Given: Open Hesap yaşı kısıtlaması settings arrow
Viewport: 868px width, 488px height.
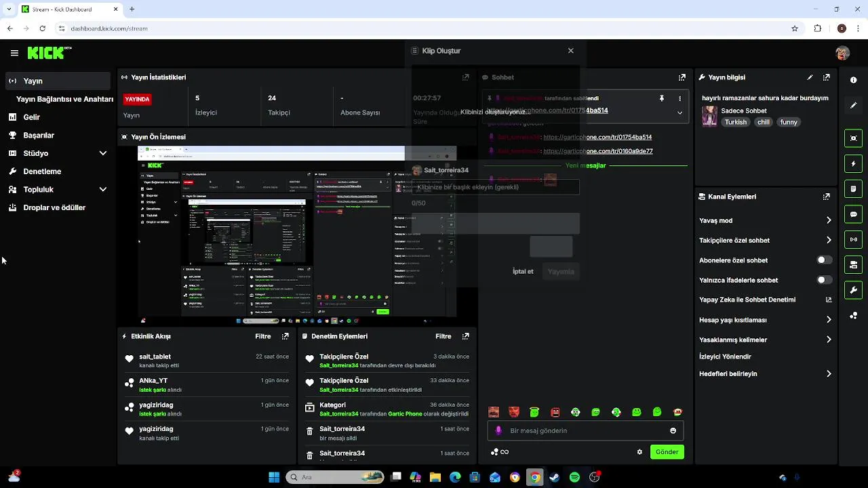Looking at the screenshot, I should [829, 320].
